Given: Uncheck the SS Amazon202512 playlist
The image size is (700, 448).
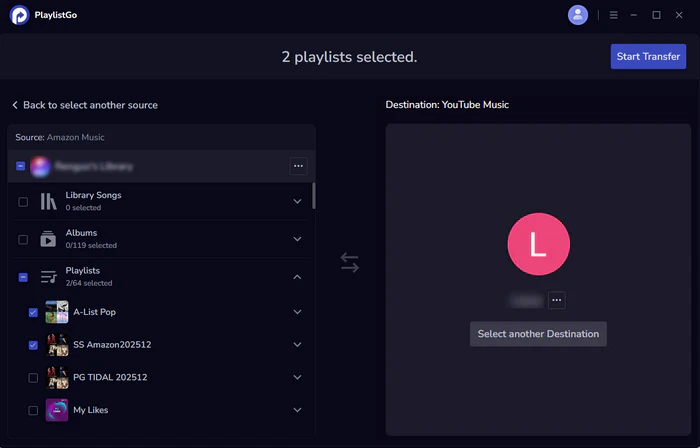Looking at the screenshot, I should 33,345.
